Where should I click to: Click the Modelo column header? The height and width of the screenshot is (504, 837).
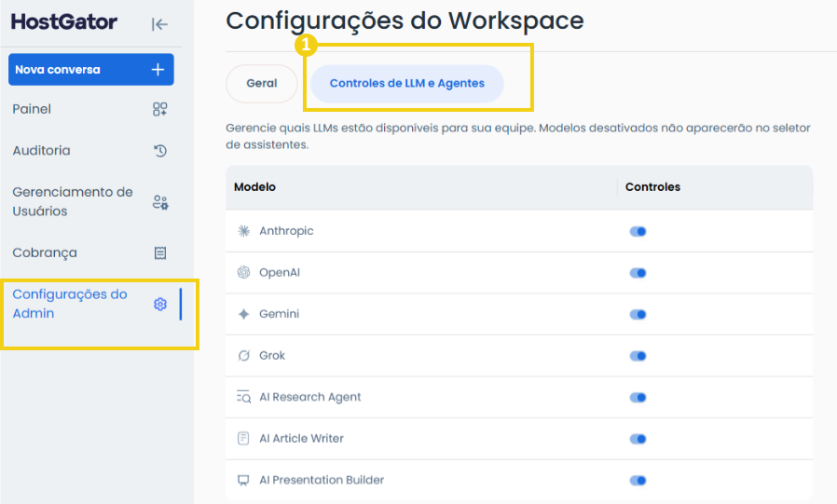pos(254,187)
